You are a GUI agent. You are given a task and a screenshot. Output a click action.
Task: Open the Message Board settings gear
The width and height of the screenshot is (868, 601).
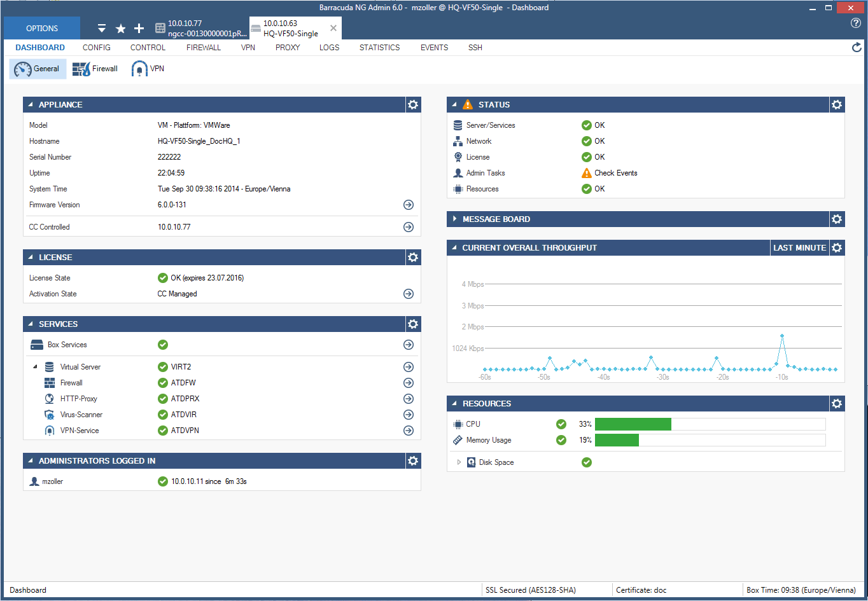click(837, 219)
